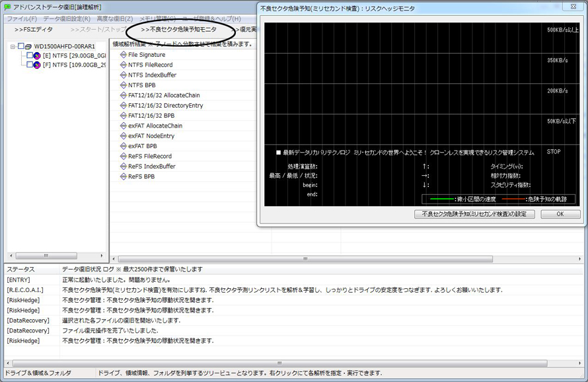Click the exFAT AllocateChain diamond icon
This screenshot has width=588, height=382.
click(x=124, y=126)
